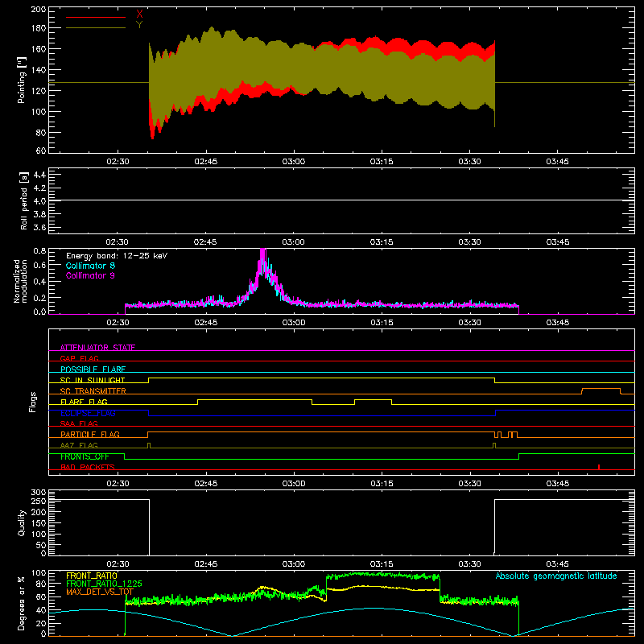Screen dimensions: 644x644
Task: Click the 02:30 label under Flags plot
Action: [118, 484]
